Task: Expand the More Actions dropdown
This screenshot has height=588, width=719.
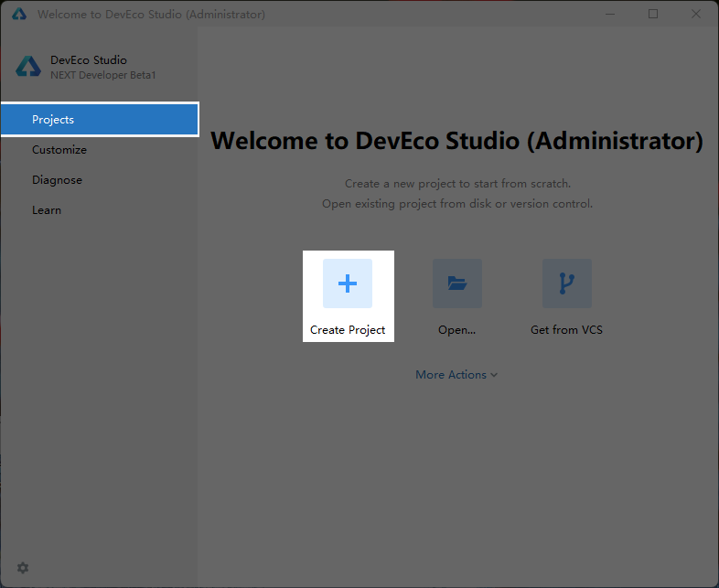Action: (456, 375)
